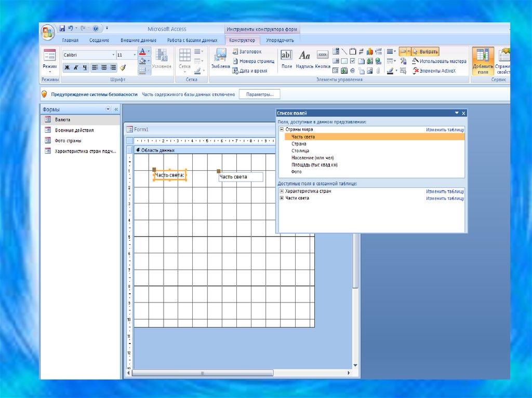Click the Эмблема (Logo) icon

point(220,58)
